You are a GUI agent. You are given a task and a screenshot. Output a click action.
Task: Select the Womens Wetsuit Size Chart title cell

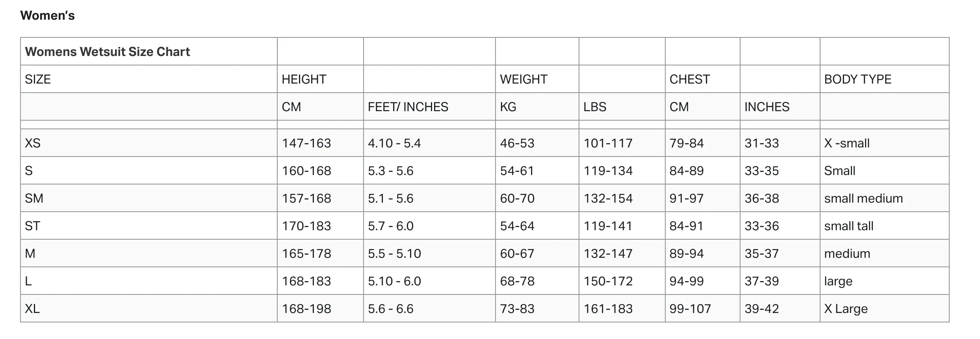tap(149, 51)
